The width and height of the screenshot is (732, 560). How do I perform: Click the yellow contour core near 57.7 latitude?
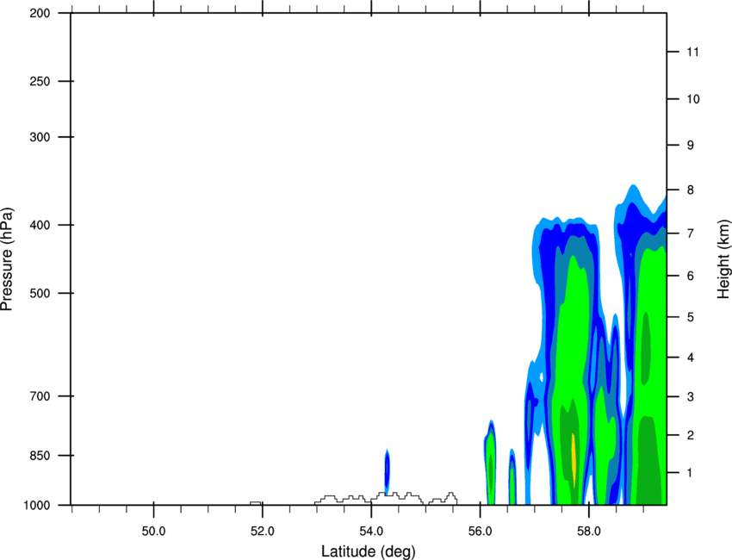pos(574,459)
